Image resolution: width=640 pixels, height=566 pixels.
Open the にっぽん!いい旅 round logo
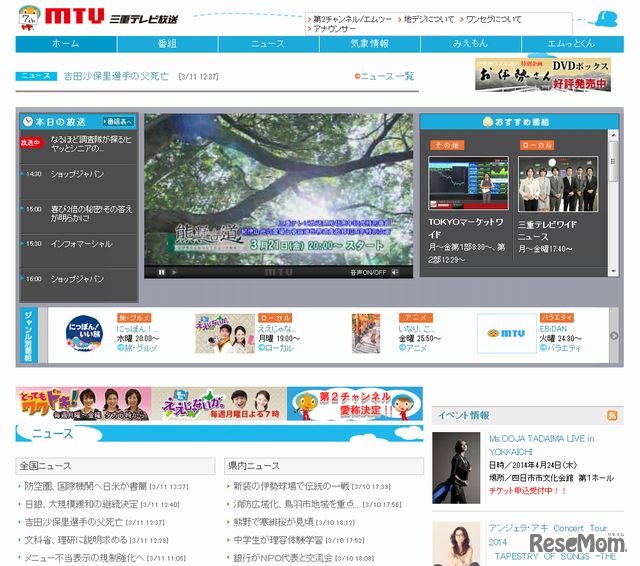[x=84, y=333]
